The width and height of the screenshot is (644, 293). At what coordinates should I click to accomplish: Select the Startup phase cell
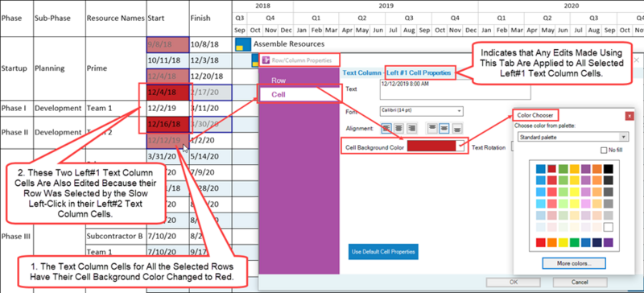(16, 68)
